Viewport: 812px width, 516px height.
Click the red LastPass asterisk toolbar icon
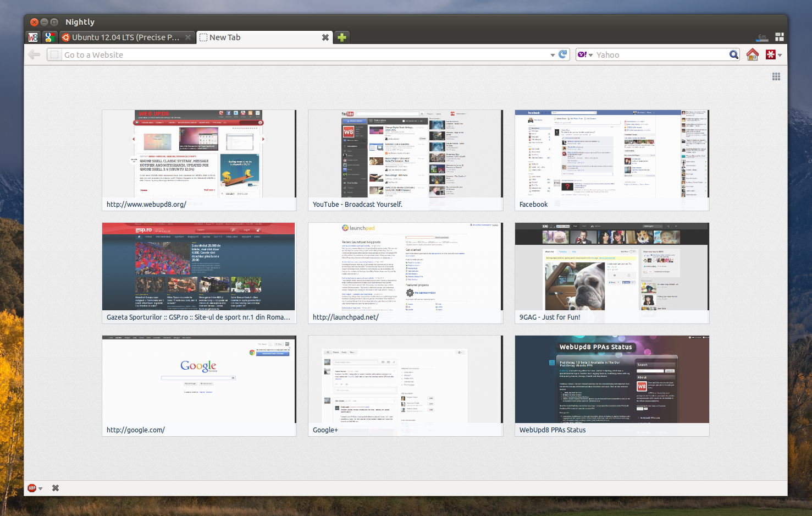click(771, 54)
